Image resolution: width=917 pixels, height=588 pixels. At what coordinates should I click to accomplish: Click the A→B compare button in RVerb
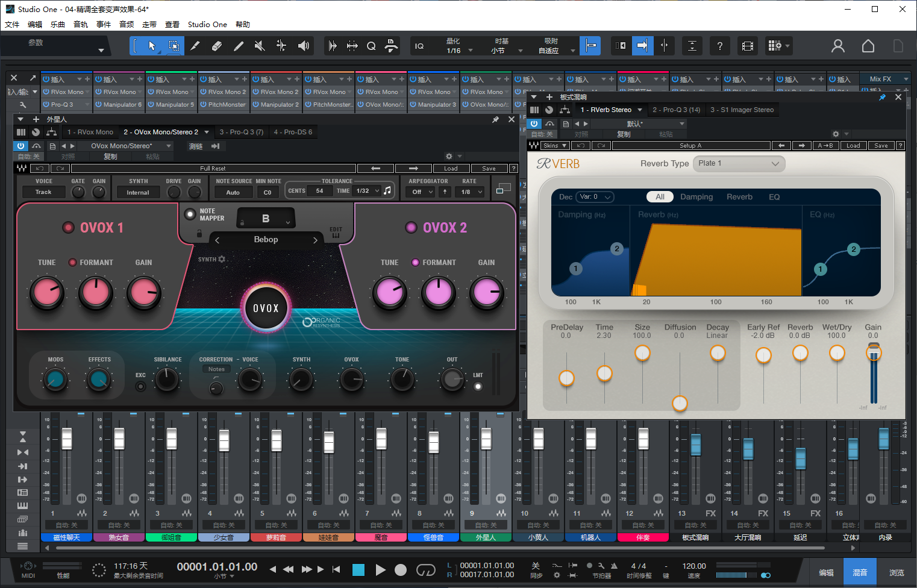pos(825,145)
